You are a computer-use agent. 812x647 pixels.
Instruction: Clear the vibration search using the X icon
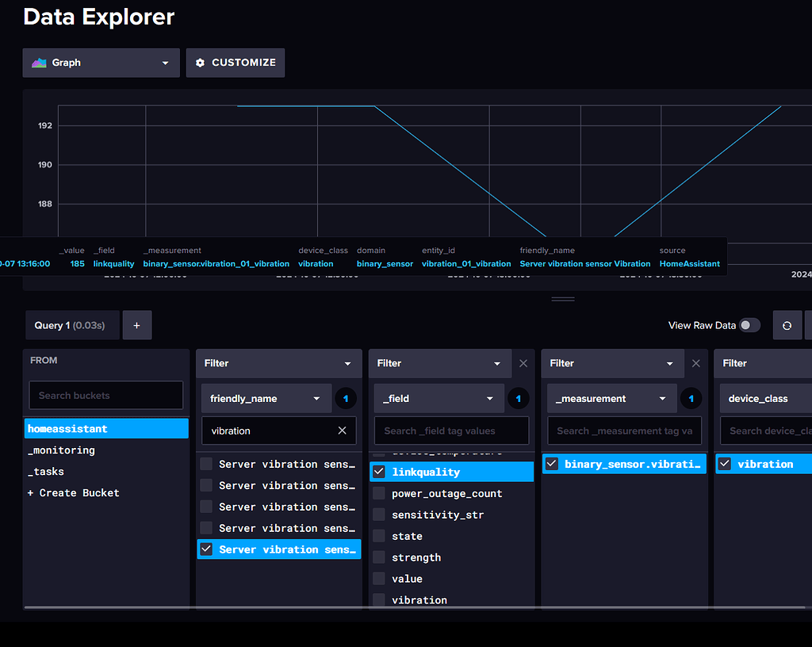[342, 430]
